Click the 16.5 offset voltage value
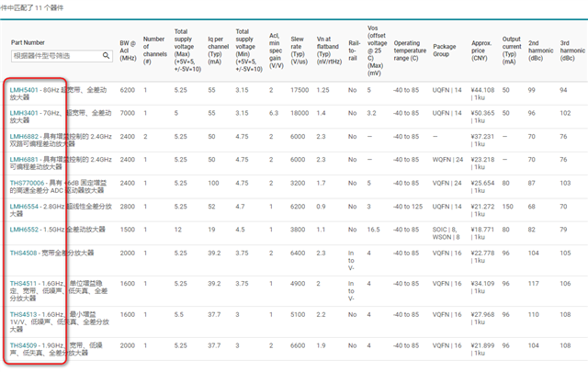Image resolution: width=588 pixels, height=372 pixels. [374, 230]
